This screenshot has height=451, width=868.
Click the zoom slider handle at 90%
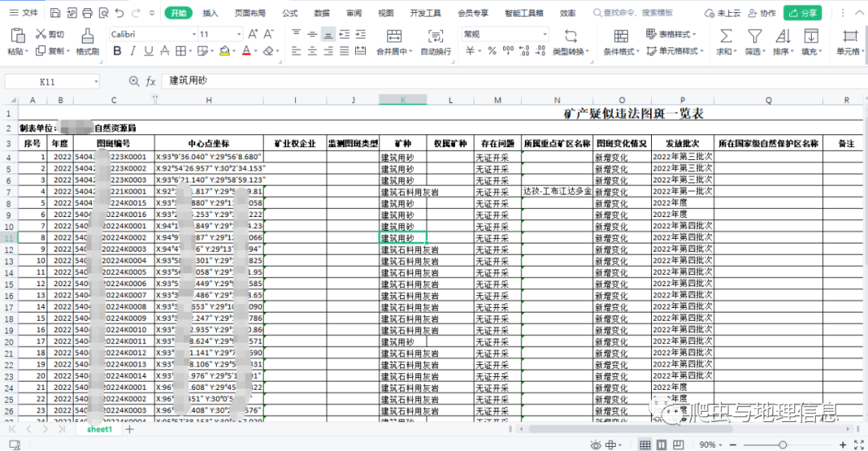[783, 445]
